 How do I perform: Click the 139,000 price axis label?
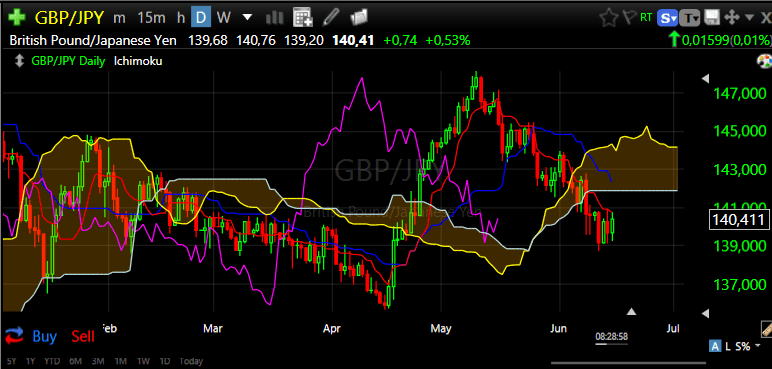coord(740,246)
